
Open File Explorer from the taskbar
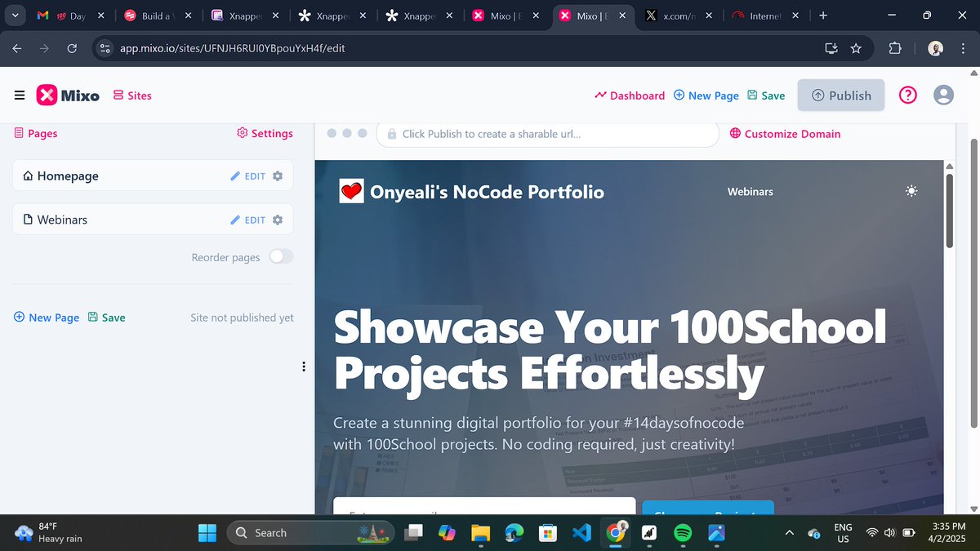480,532
